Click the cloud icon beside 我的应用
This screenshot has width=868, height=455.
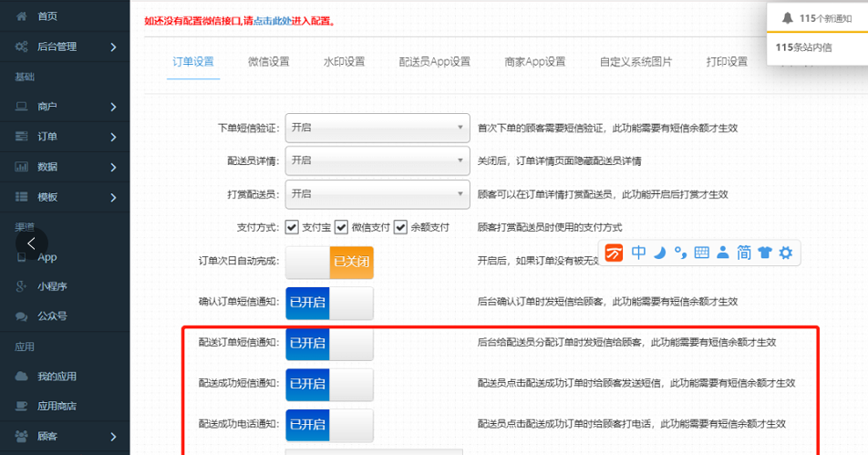coord(21,377)
